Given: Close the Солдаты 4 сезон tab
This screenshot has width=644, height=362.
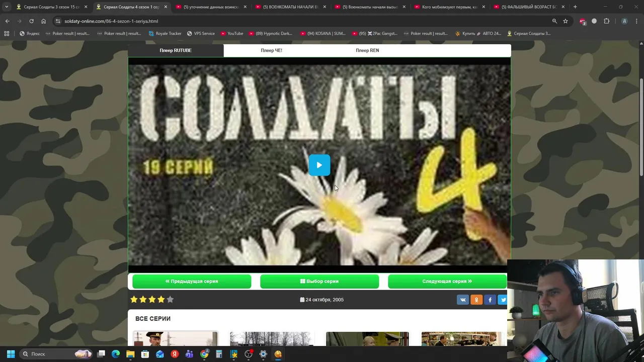Looking at the screenshot, I should 166,7.
